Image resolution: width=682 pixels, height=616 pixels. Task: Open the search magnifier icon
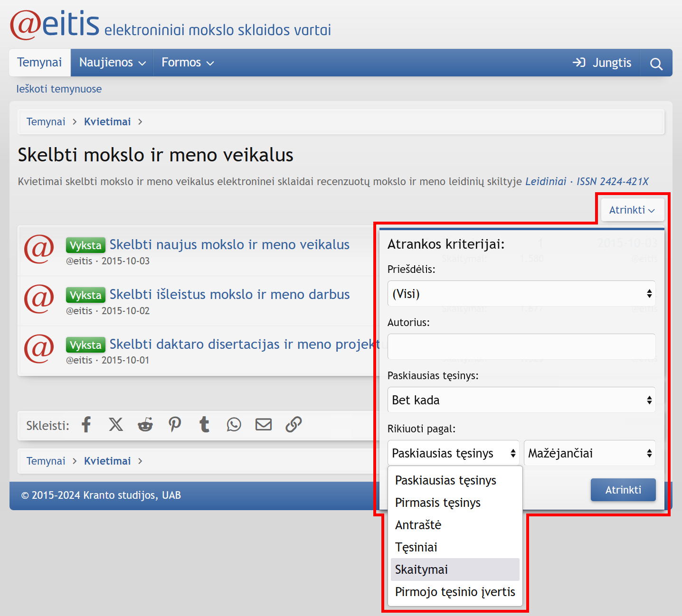coord(656,63)
